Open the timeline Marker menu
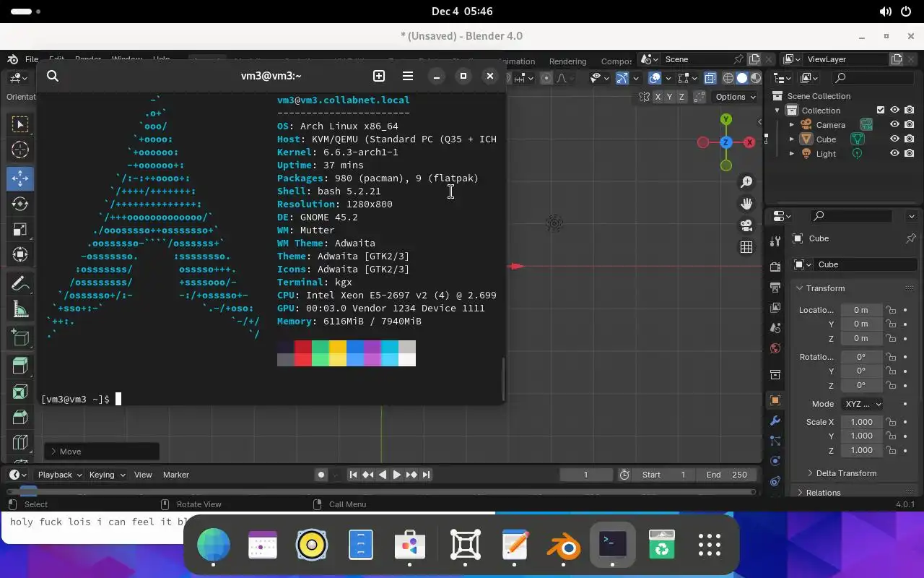 [176, 475]
